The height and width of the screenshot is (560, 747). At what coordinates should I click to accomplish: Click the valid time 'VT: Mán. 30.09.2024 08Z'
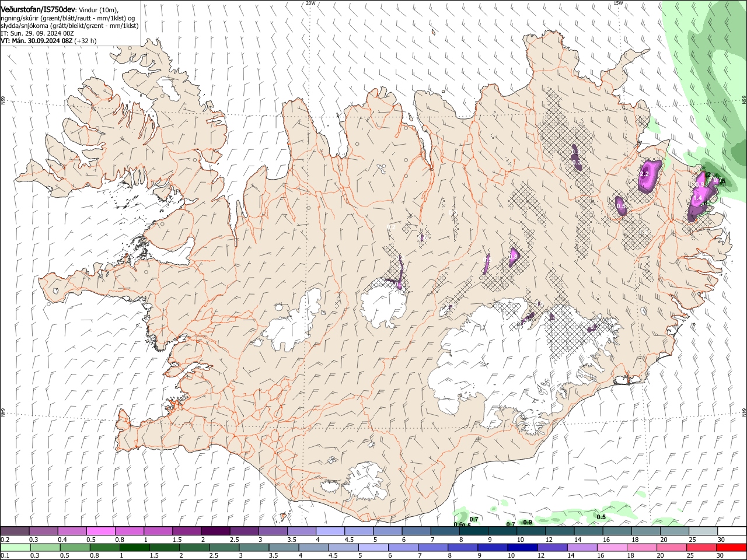36,41
